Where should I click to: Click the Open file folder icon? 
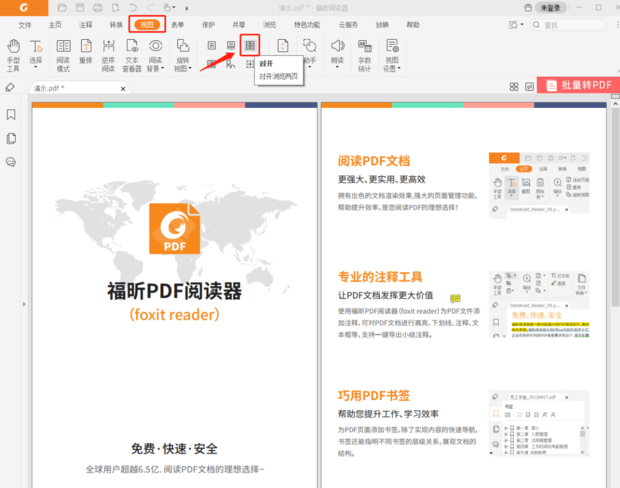(x=62, y=8)
